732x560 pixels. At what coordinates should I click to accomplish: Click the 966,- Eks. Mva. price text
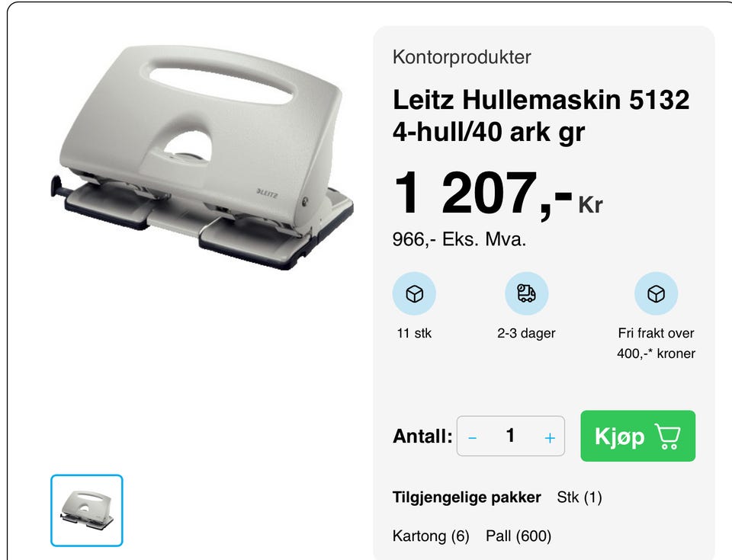point(459,239)
